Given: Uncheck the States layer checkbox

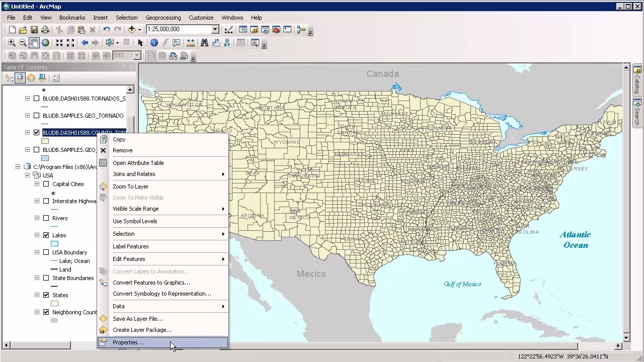Looking at the screenshot, I should click(46, 295).
